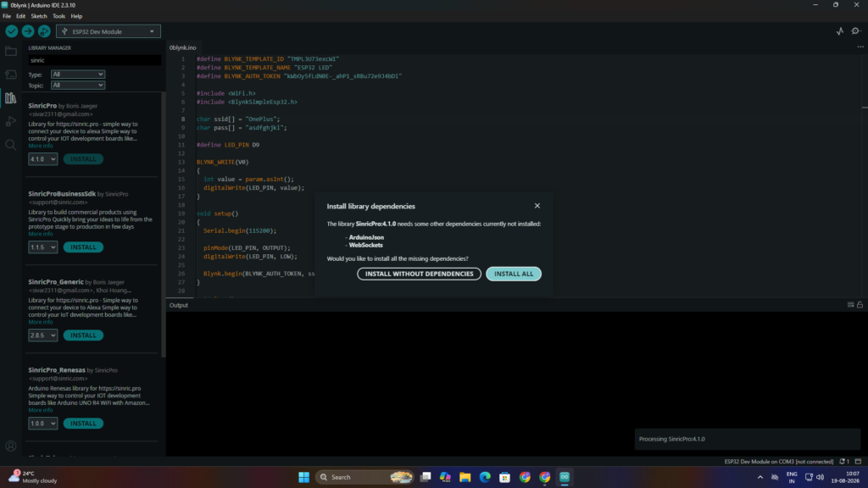The height and width of the screenshot is (488, 868).
Task: Open Task View on the taskbar
Action: pyautogui.click(x=426, y=477)
